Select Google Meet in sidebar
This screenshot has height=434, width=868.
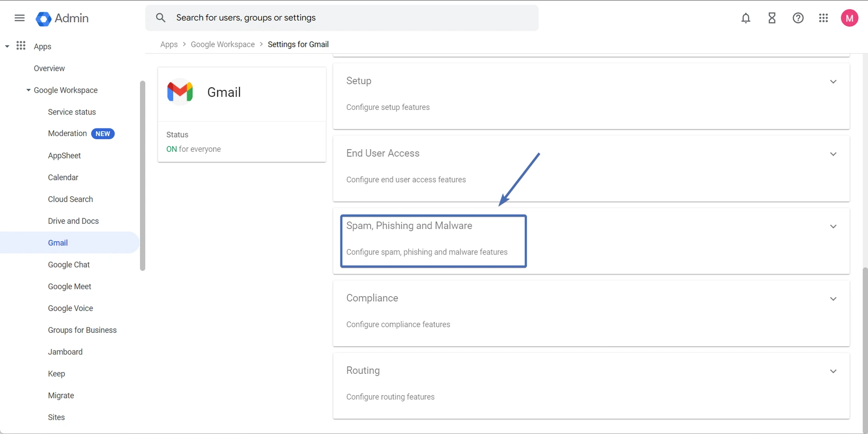coord(70,287)
